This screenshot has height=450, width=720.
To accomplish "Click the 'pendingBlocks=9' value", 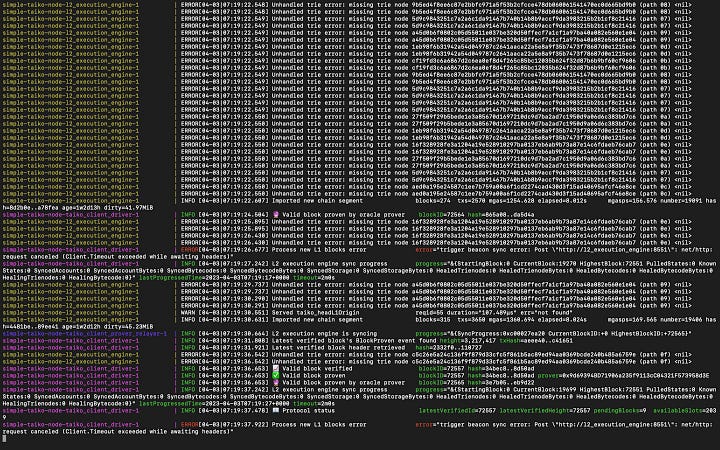I will [620, 411].
